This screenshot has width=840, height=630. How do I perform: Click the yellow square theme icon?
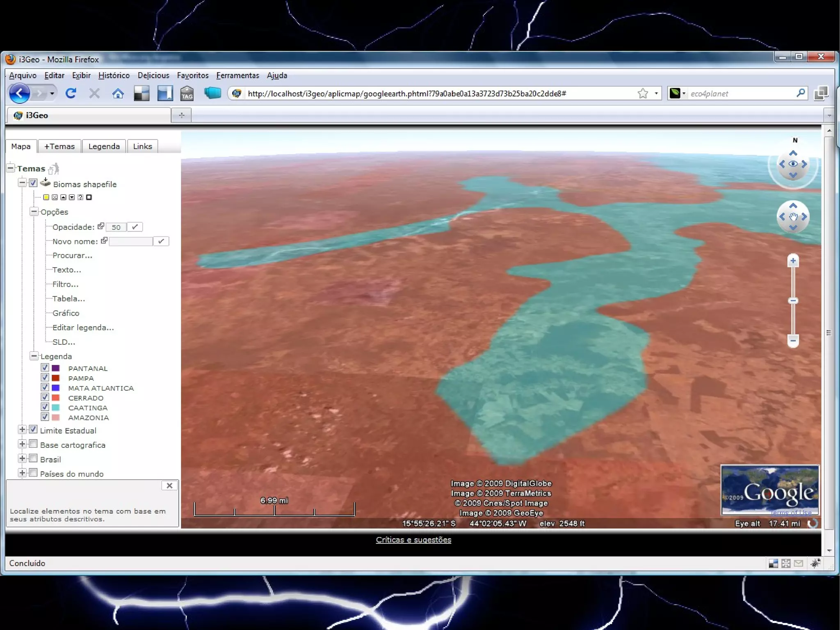coord(46,197)
